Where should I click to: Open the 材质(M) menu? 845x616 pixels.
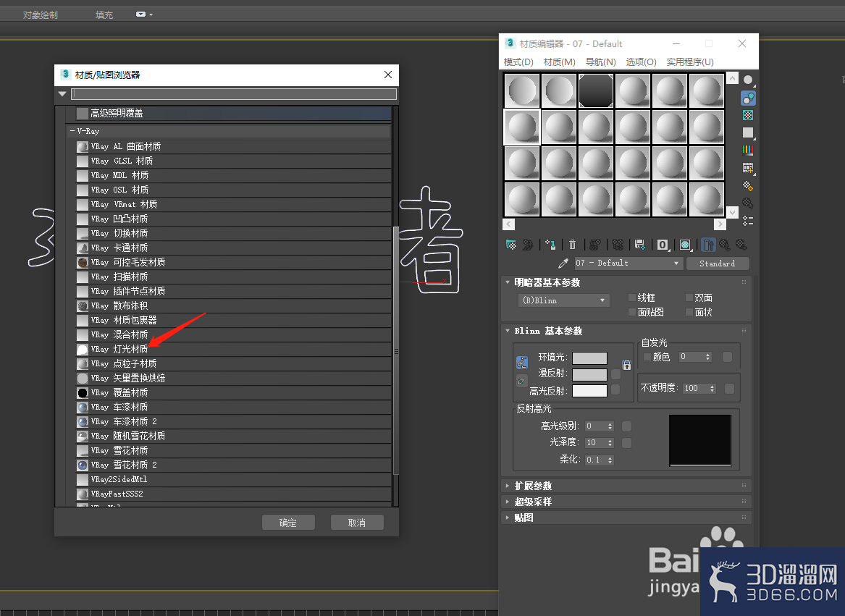[x=560, y=62]
